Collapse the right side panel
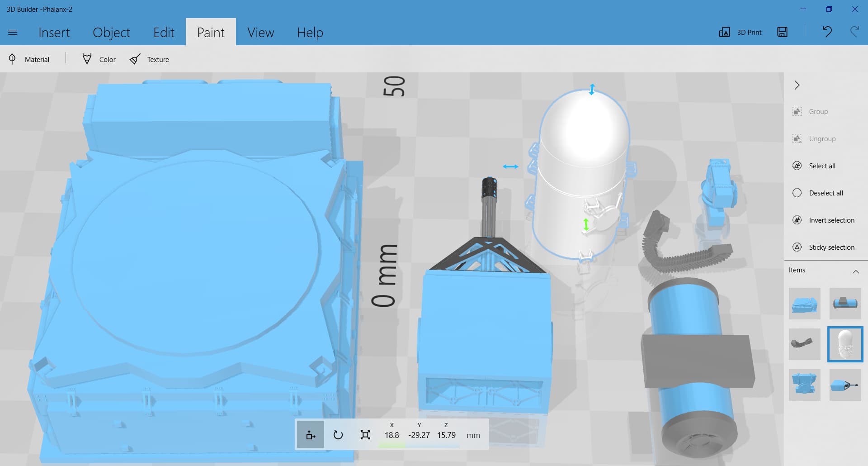The image size is (868, 466). click(797, 85)
